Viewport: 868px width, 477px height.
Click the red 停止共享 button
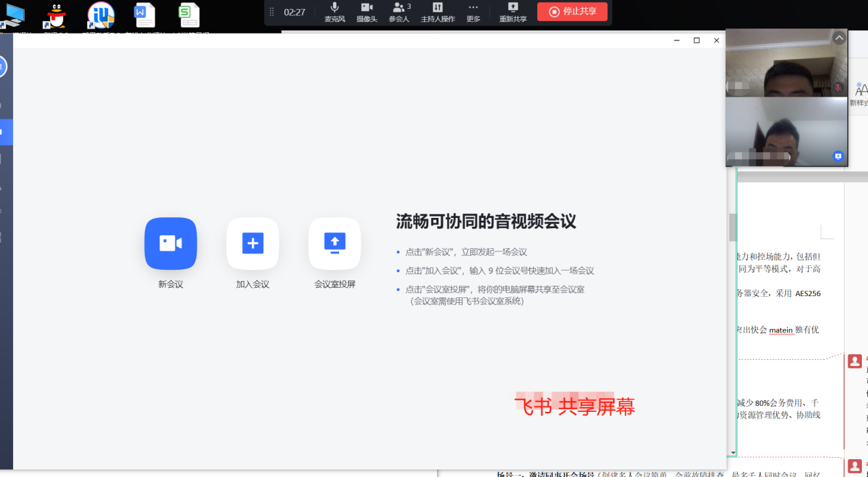click(572, 12)
